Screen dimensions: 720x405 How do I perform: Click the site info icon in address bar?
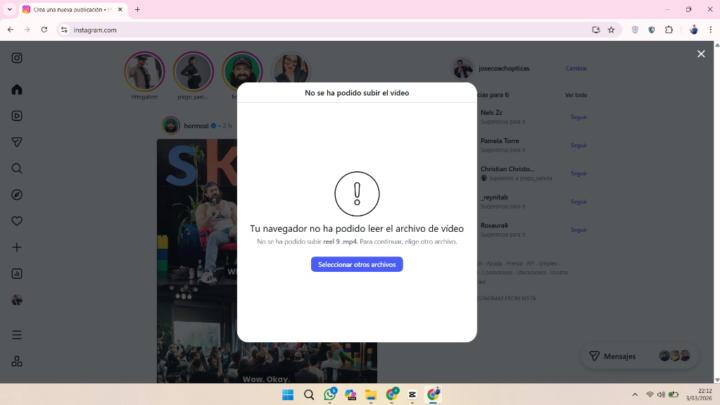tap(64, 30)
